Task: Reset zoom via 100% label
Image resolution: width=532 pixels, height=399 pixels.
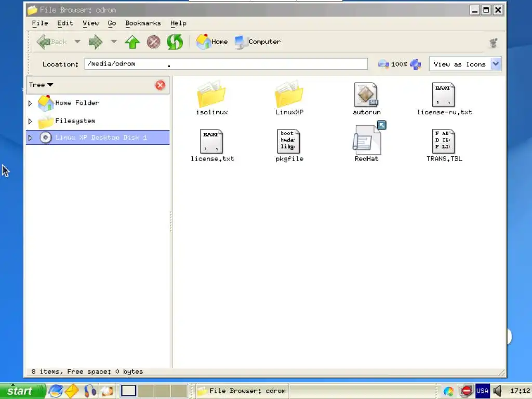Action: [399, 64]
